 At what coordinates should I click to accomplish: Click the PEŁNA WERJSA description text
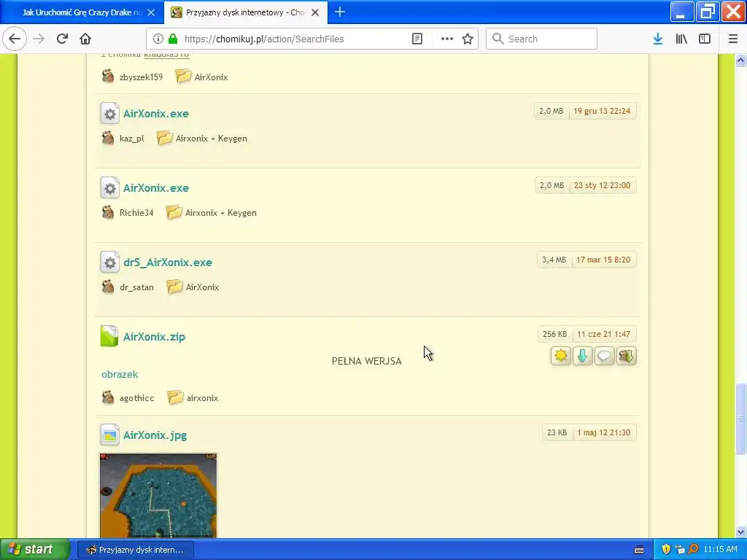pos(367,362)
